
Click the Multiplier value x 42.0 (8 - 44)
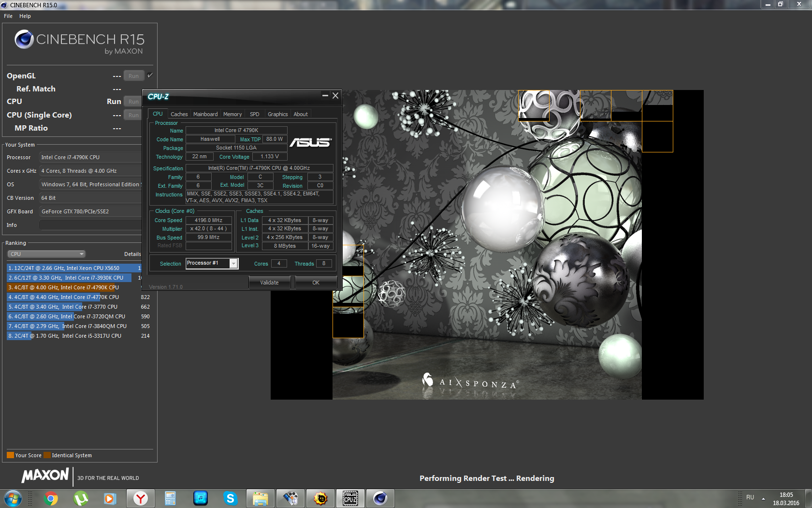(208, 229)
